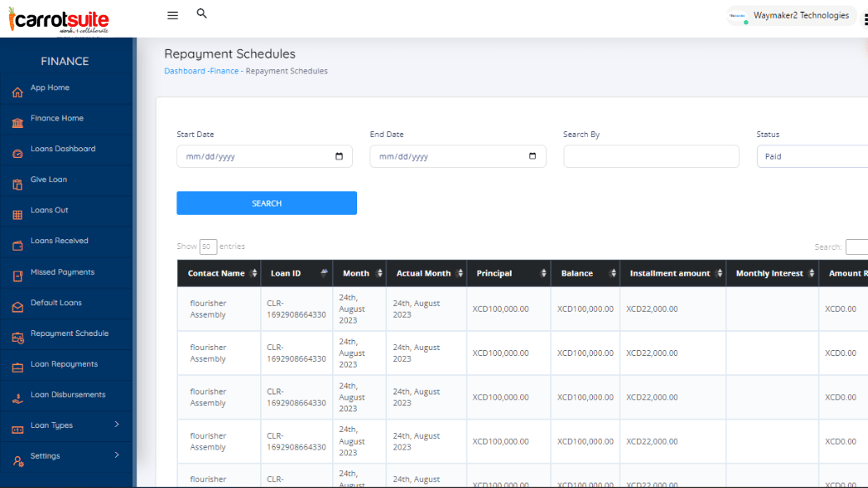Click the App Home house icon
This screenshot has height=488, width=868.
point(18,92)
